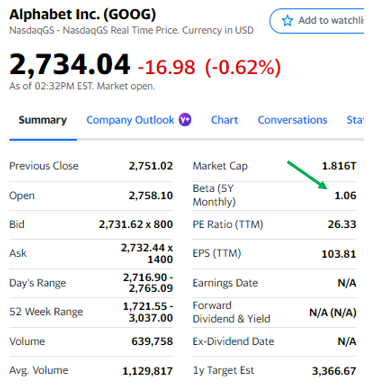This screenshot has width=375, height=390.
Task: Click the Earnings Date label
Action: pos(225,283)
